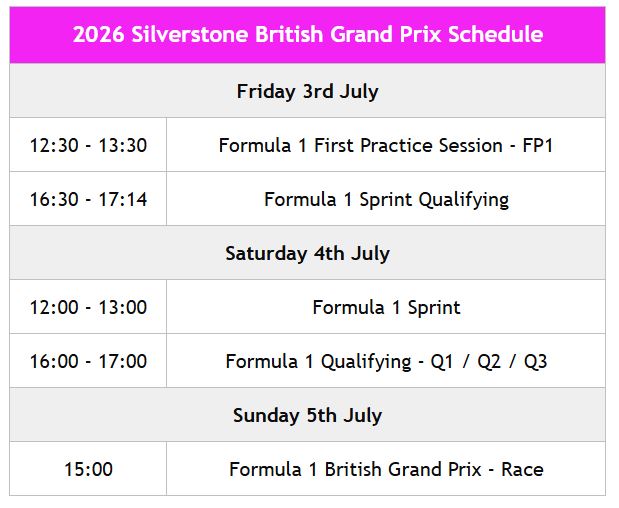Select the Formula 1 Sprint Qualifying entry
The image size is (619, 508).
[x=386, y=200]
